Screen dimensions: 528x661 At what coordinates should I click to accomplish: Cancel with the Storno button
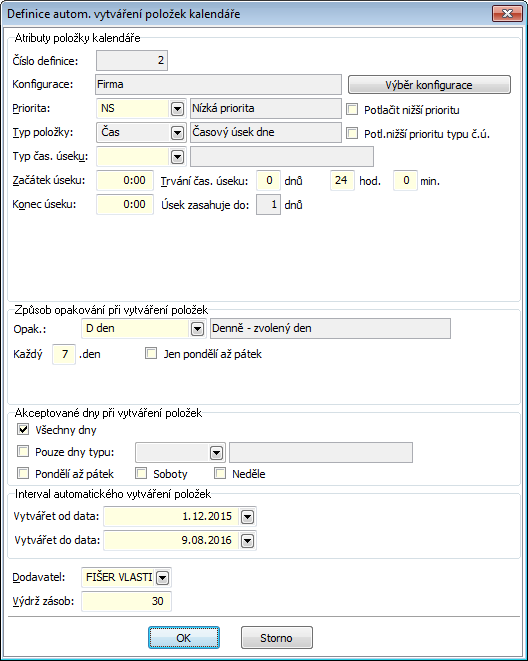[276, 637]
